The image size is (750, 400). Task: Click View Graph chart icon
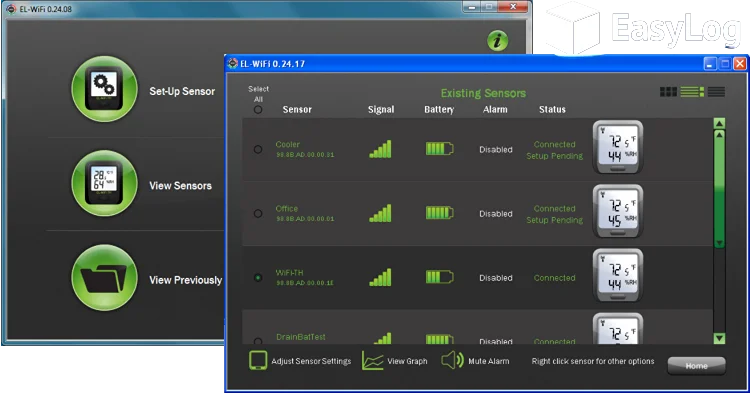pyautogui.click(x=373, y=361)
